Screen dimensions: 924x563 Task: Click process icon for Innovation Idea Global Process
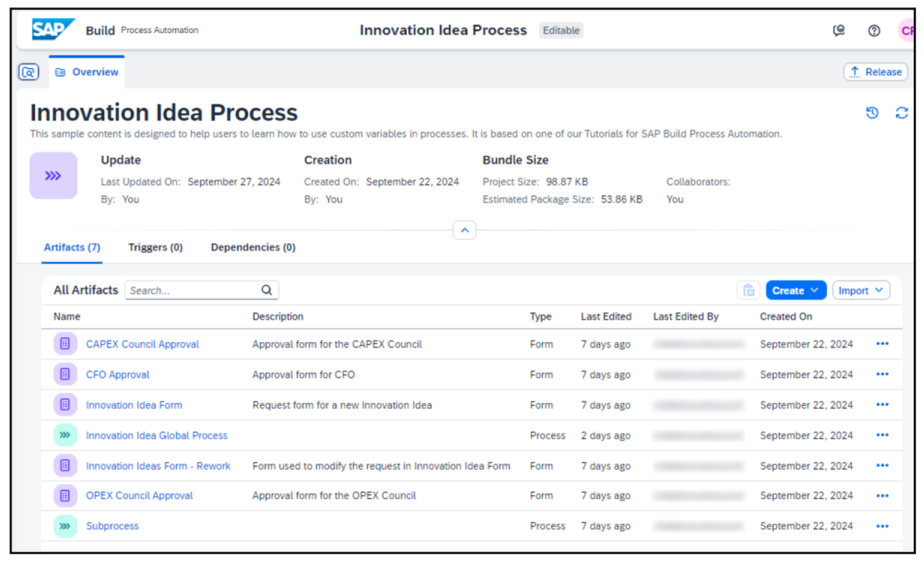(x=65, y=435)
